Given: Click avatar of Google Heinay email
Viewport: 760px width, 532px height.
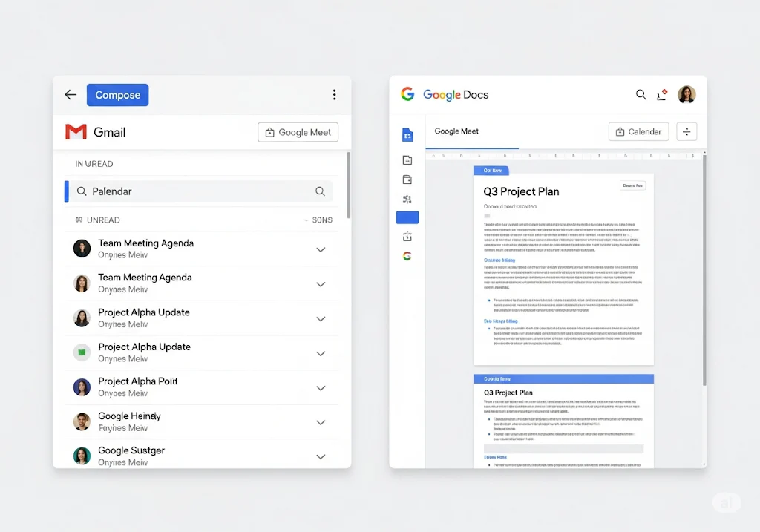Looking at the screenshot, I should tap(82, 421).
